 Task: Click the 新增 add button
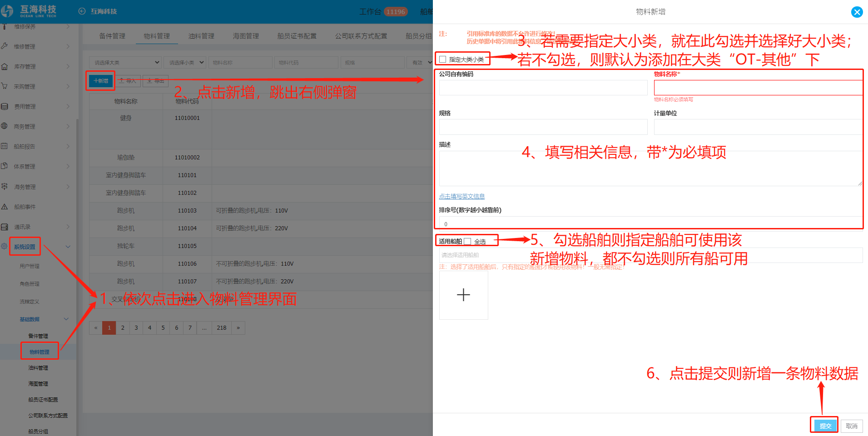100,81
